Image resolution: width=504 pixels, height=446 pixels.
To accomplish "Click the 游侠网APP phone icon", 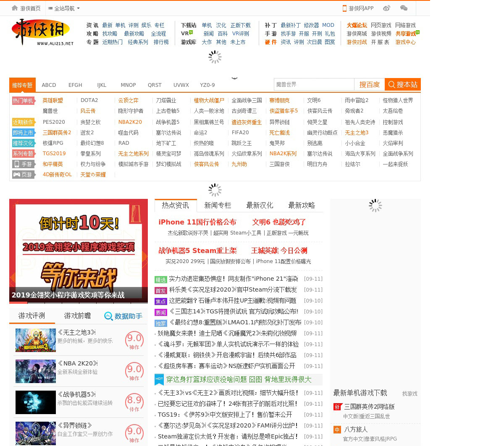I will [x=344, y=8].
